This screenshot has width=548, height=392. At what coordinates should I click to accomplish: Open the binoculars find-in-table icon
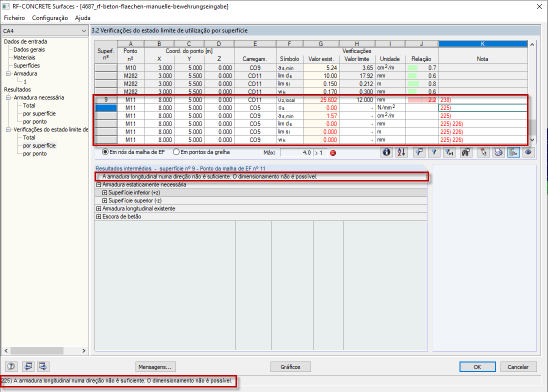pyautogui.click(x=466, y=152)
